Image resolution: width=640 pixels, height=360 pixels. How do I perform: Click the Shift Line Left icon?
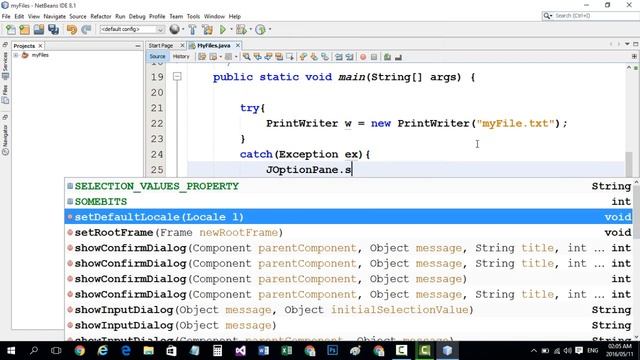(338, 57)
